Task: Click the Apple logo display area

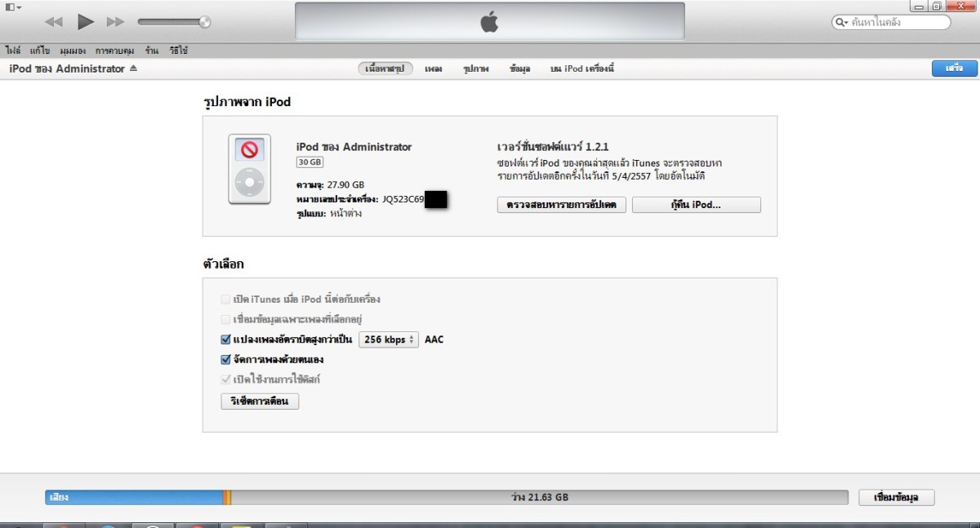Action: pyautogui.click(x=489, y=22)
